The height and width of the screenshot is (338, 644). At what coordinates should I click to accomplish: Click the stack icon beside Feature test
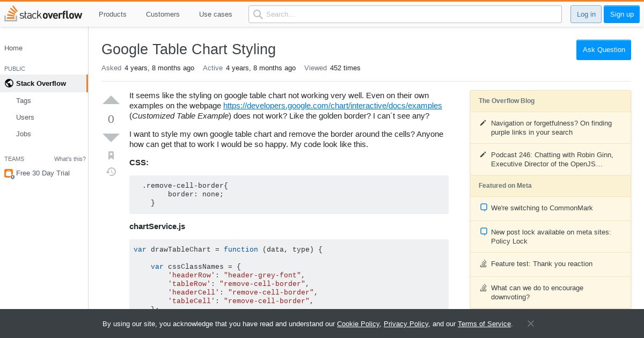point(483,263)
